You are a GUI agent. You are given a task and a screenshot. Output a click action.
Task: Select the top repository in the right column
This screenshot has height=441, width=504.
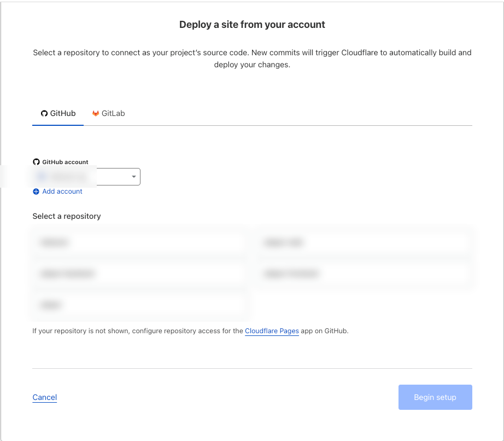364,242
